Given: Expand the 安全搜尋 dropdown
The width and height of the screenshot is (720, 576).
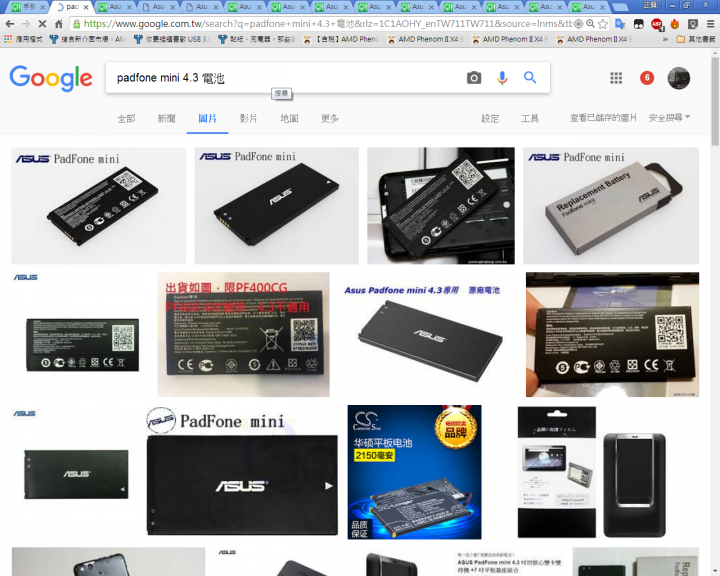Looking at the screenshot, I should pos(669,118).
